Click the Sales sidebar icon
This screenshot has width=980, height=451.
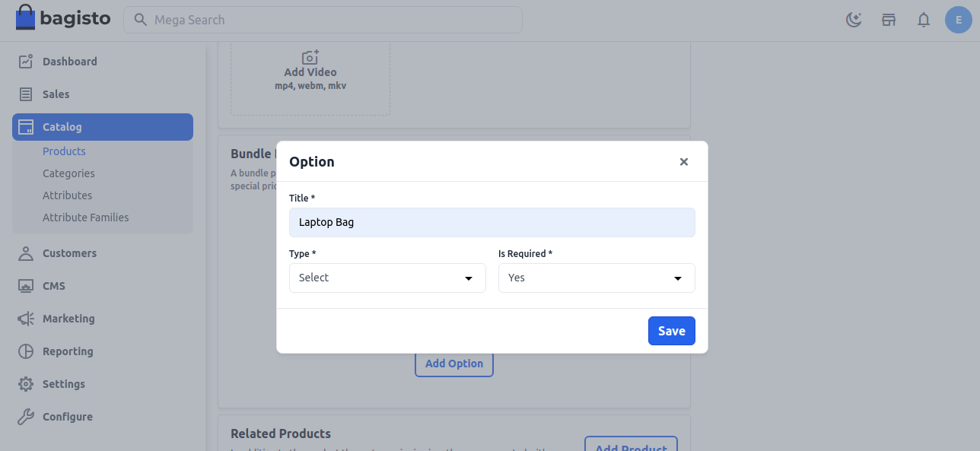[26, 94]
